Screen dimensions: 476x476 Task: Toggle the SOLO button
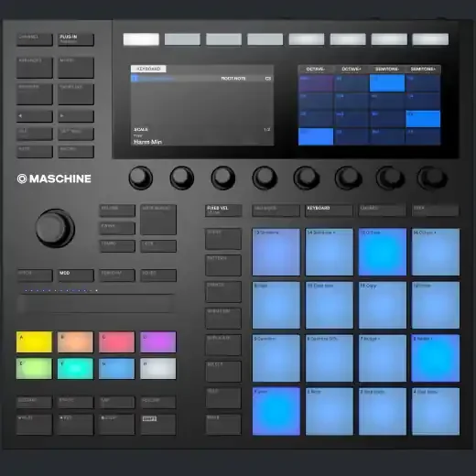223,398
